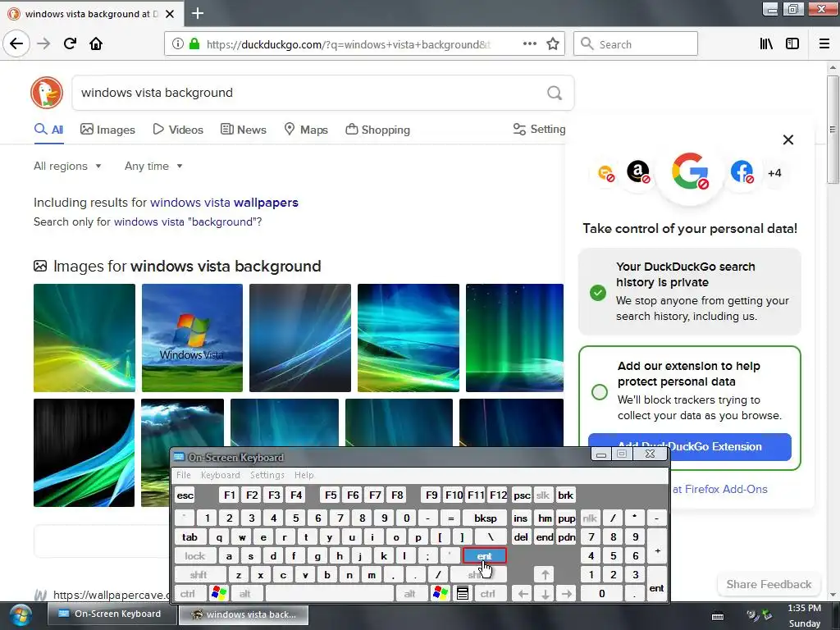The image size is (840, 630).
Task: Open the File menu of On-Screen Keyboard
Action: point(184,475)
